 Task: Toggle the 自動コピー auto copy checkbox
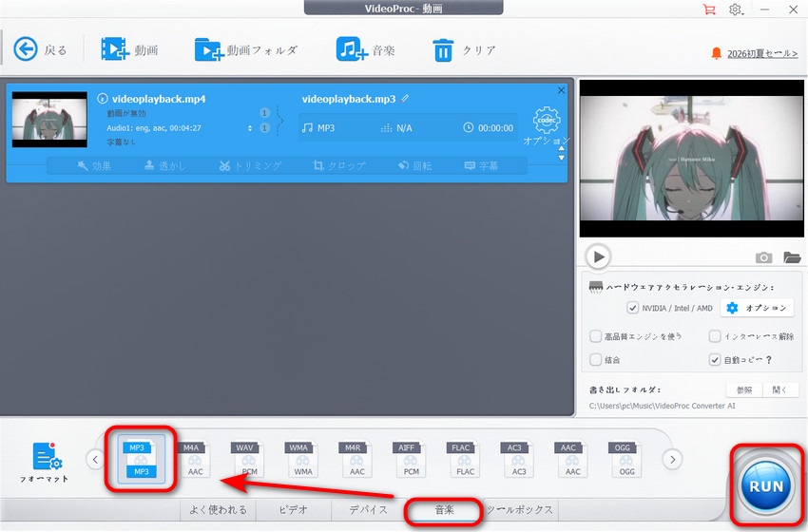point(714,359)
